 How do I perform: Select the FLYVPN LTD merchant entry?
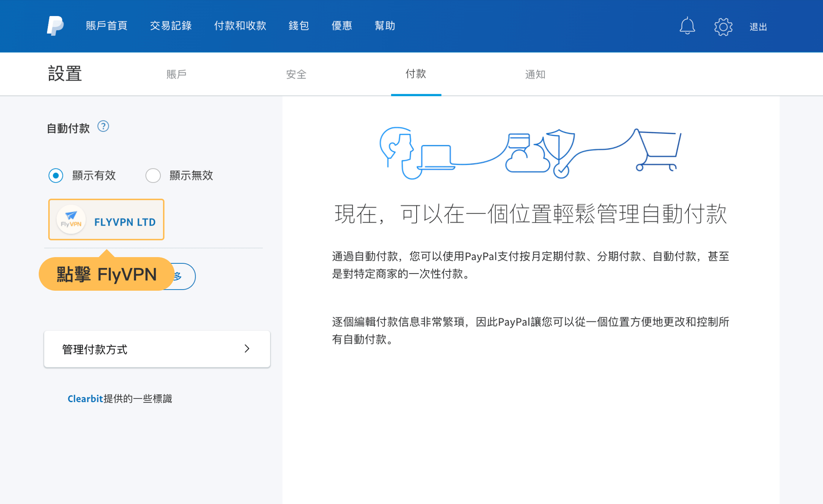point(125,222)
